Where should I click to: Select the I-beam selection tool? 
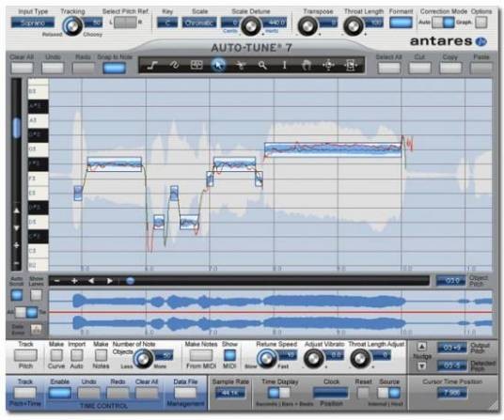[x=285, y=65]
